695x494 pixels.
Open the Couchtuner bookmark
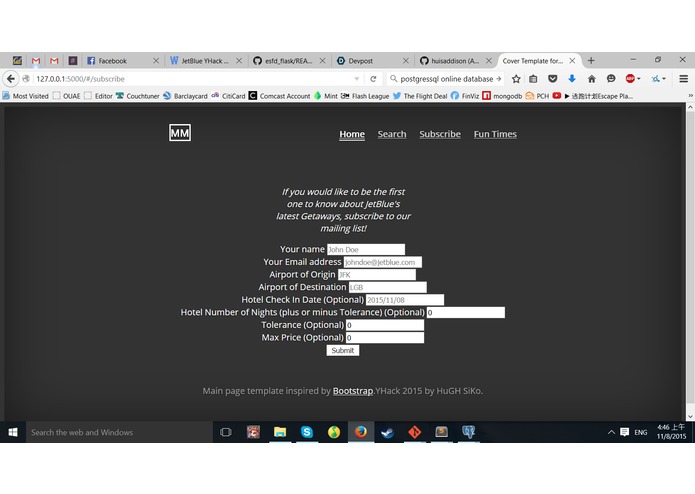(x=137, y=96)
